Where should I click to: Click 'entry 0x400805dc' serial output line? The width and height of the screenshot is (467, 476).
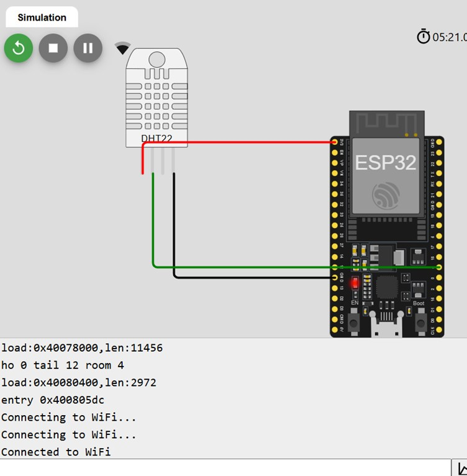53,400
